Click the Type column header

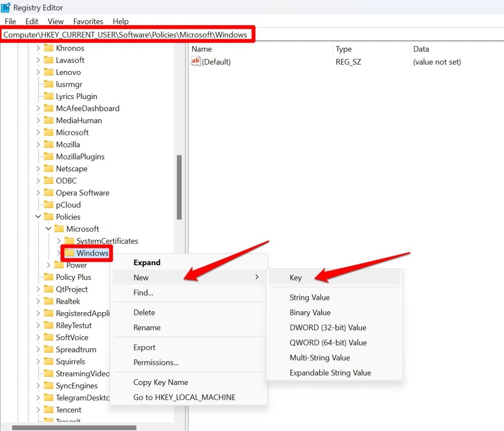[x=372, y=49]
